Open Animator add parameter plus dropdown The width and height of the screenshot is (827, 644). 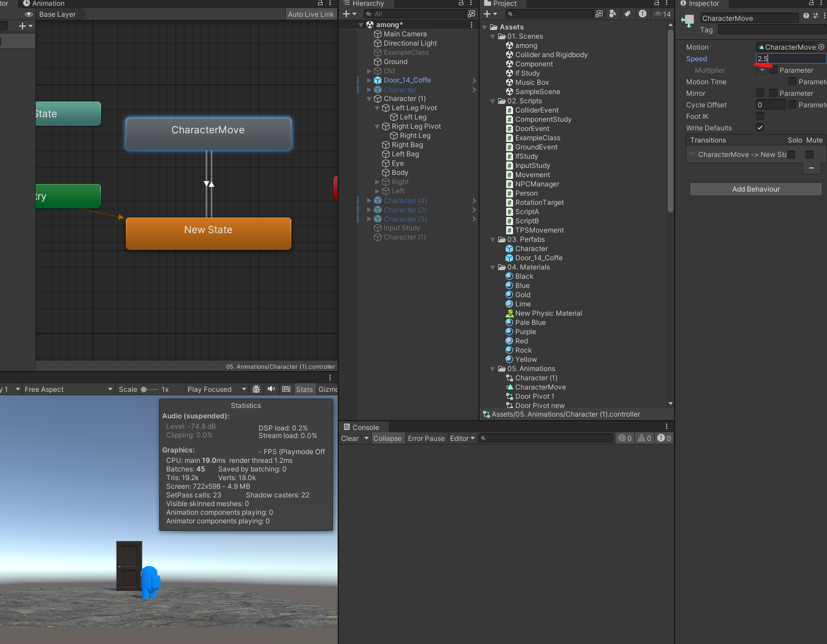[x=25, y=26]
